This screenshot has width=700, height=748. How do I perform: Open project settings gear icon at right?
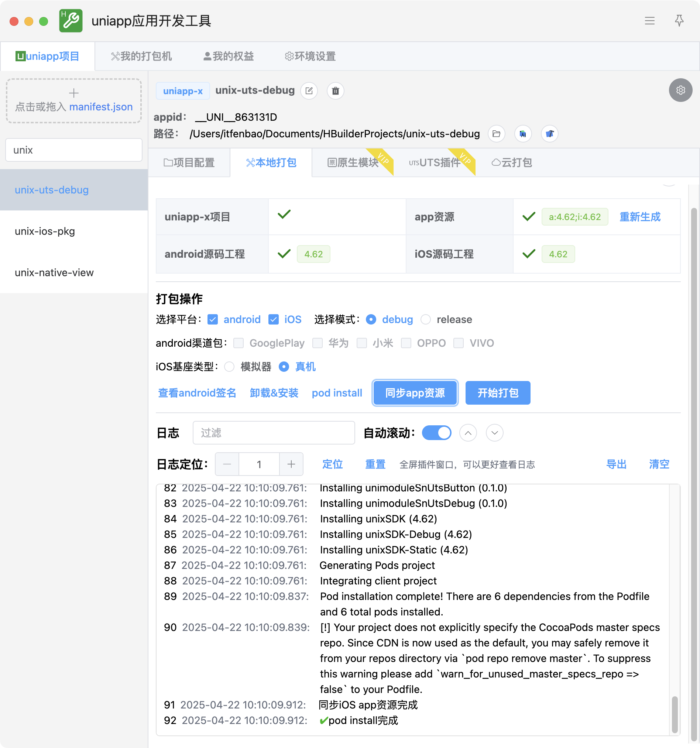[x=680, y=90]
